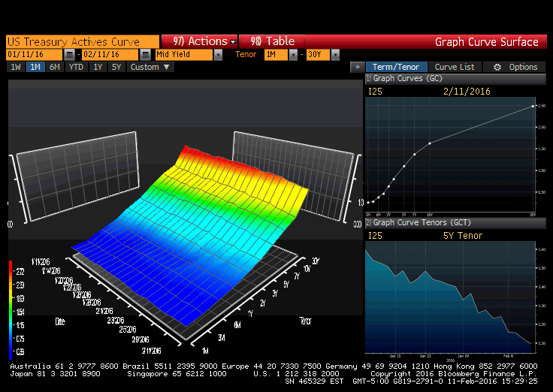Edit the end date field 02/11/16
The image size is (553, 392).
point(110,55)
